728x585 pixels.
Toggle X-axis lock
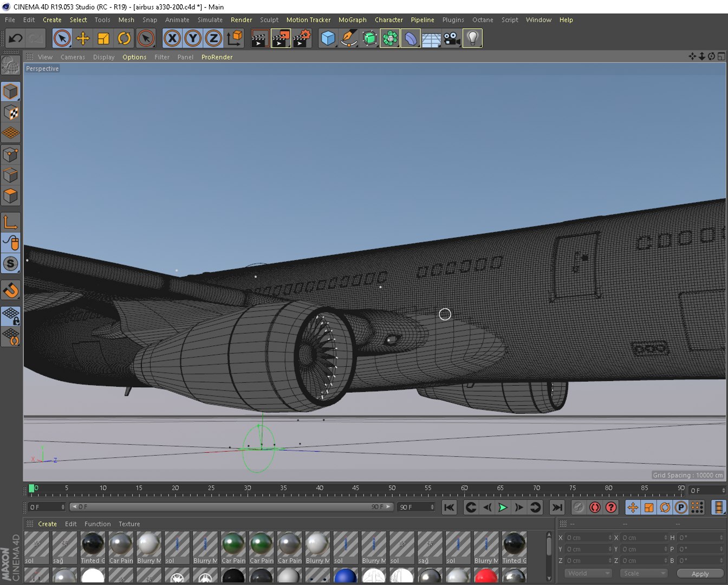point(172,38)
